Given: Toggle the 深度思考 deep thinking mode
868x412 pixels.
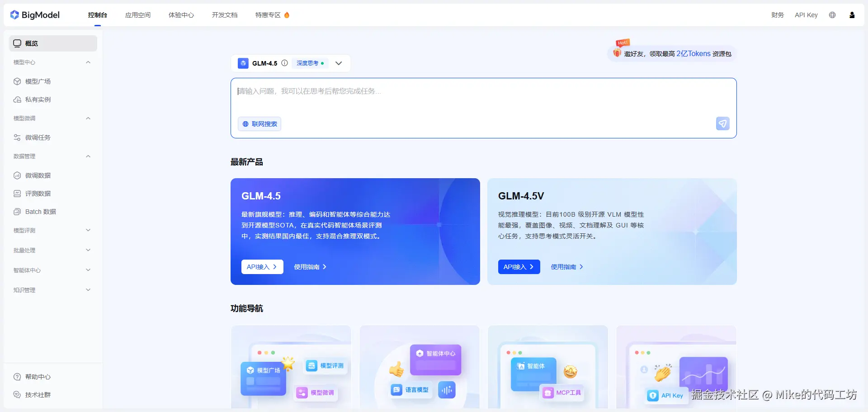Looking at the screenshot, I should pyautogui.click(x=310, y=63).
